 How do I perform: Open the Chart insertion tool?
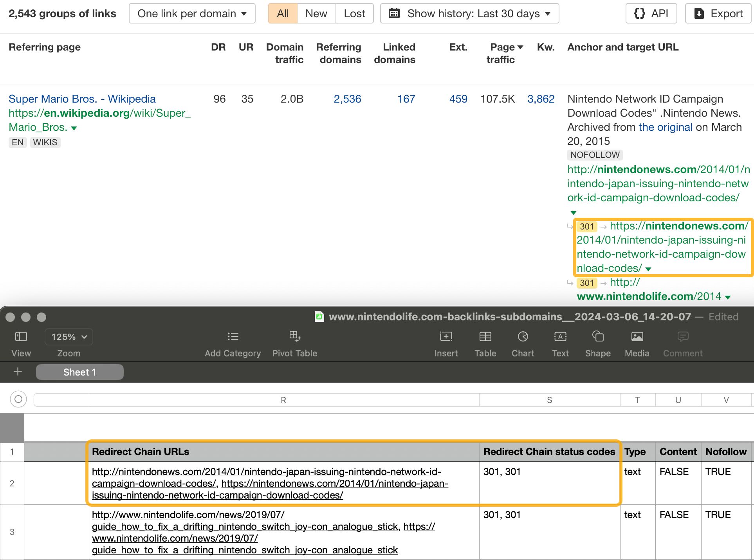coord(523,343)
